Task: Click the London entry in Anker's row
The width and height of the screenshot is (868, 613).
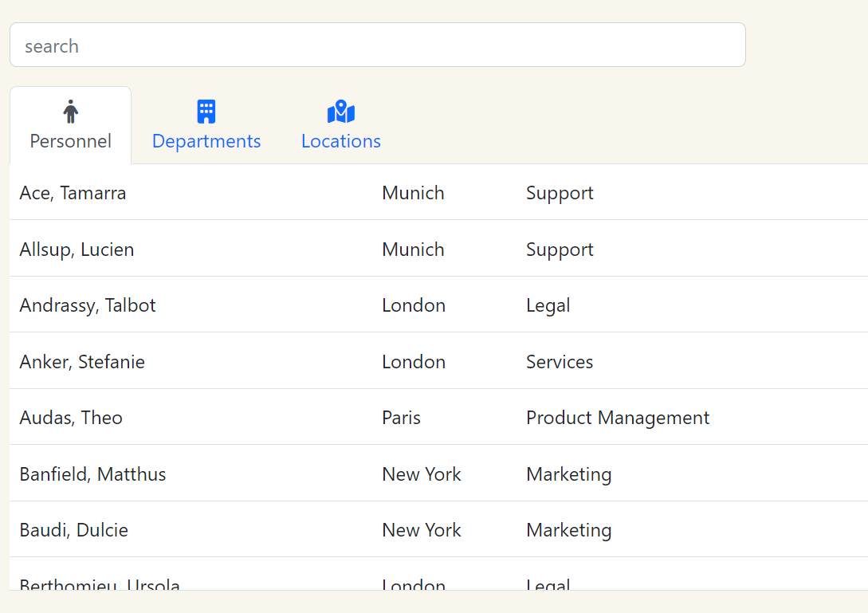Action: pos(414,361)
